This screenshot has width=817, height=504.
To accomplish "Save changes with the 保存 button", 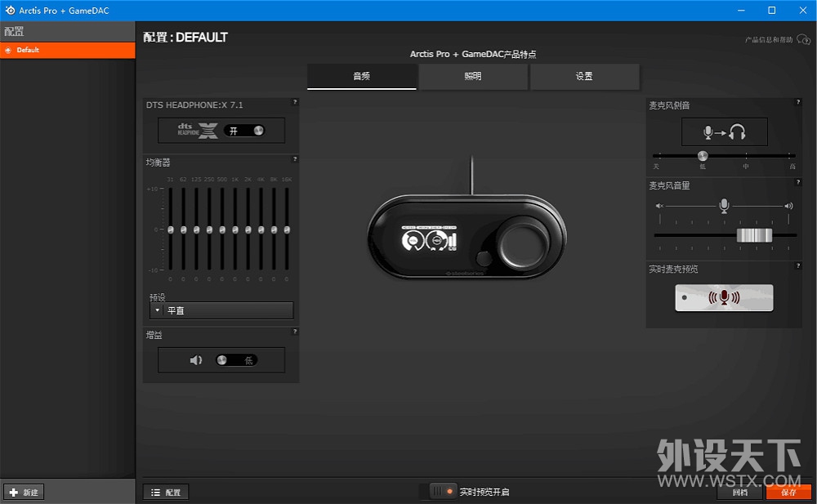I will pyautogui.click(x=788, y=492).
